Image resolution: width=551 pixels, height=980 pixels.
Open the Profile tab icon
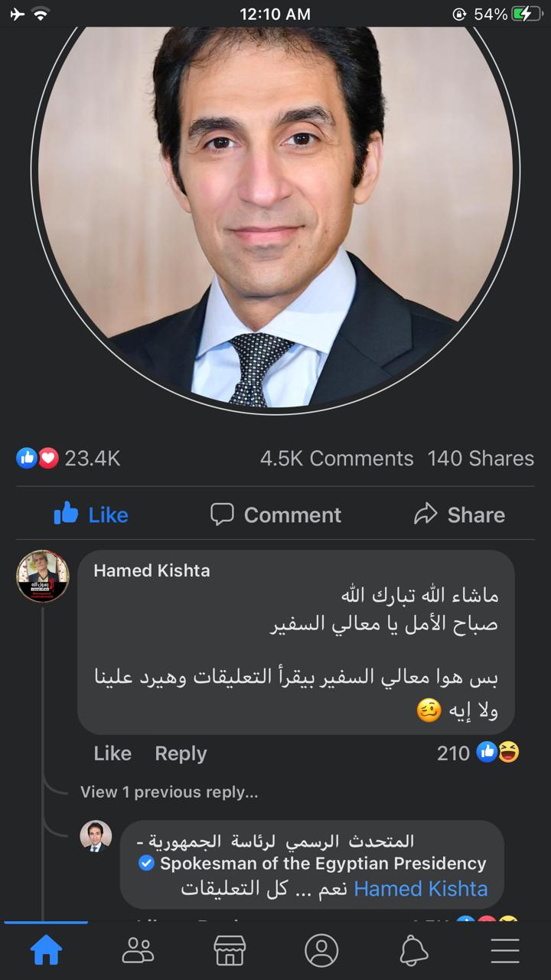321,951
